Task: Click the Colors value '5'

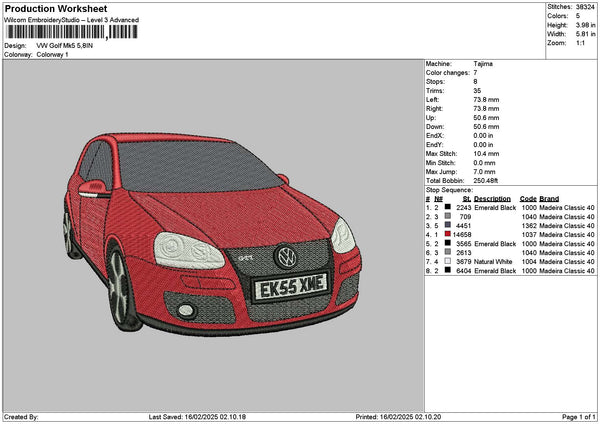Action: click(x=578, y=16)
